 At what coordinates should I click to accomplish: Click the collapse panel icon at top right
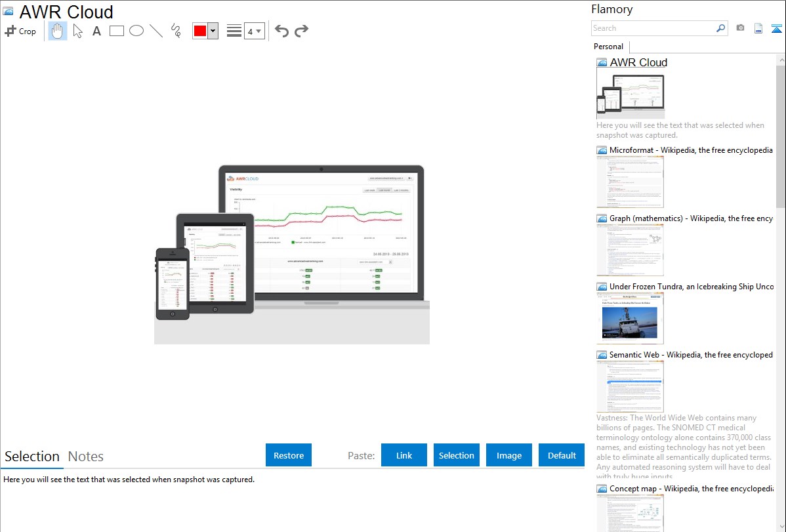[776, 28]
